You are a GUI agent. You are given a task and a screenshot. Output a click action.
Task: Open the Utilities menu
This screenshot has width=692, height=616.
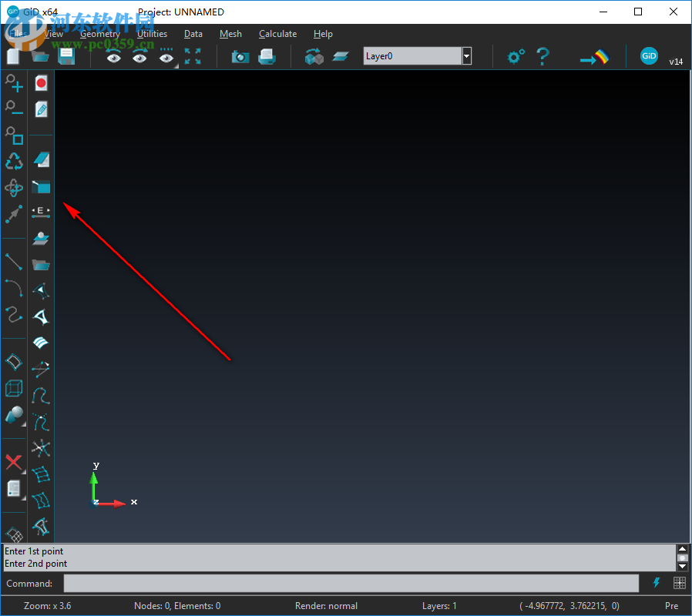pyautogui.click(x=152, y=34)
